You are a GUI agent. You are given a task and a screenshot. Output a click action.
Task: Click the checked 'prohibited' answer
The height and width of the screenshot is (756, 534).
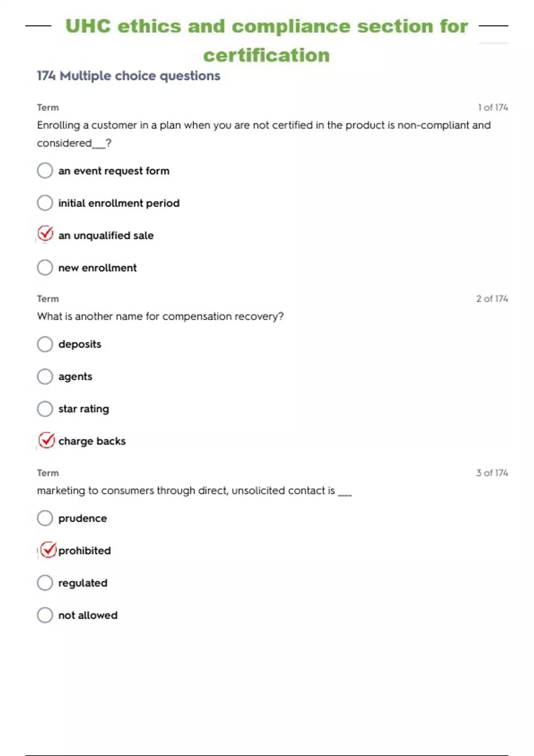[x=48, y=550]
